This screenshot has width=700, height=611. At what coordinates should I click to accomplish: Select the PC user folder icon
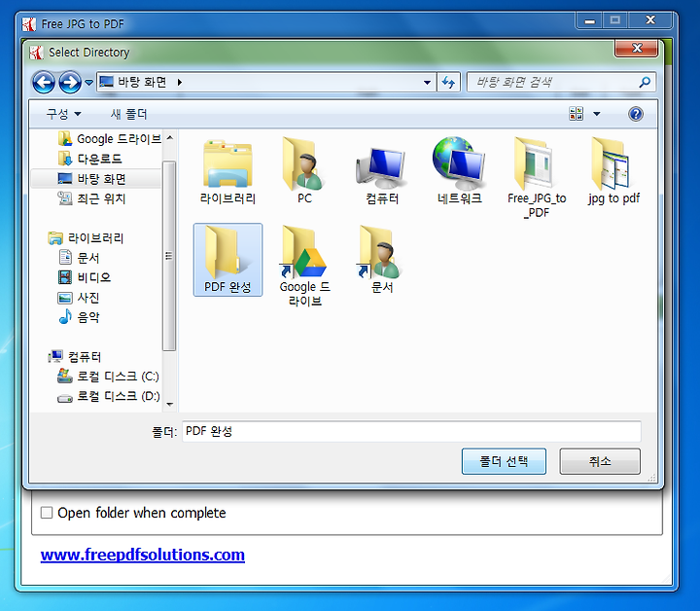[x=304, y=171]
